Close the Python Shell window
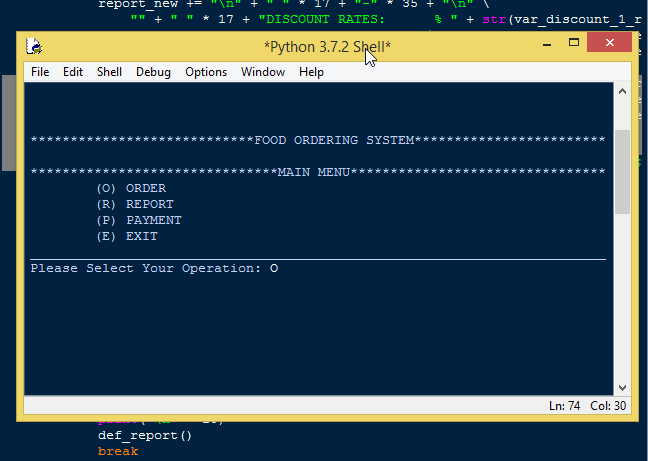 (610, 42)
